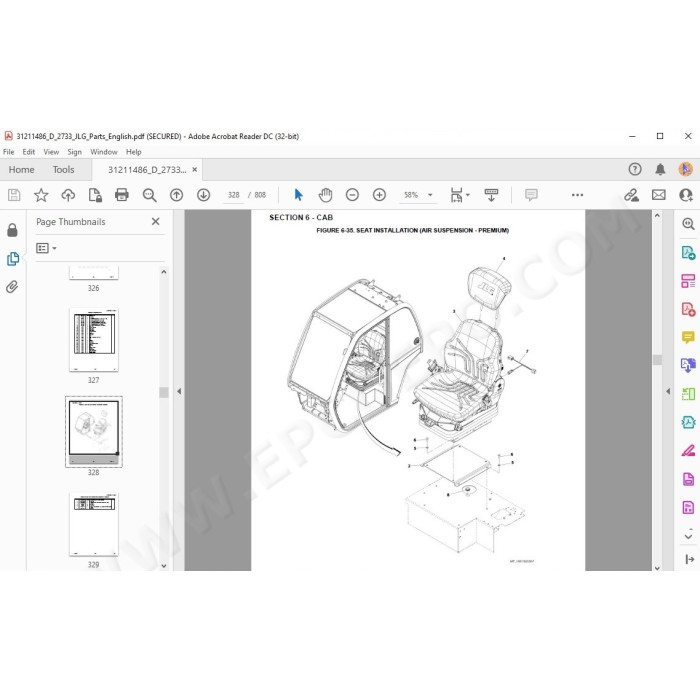
Task: Open thumbnail options dropdown menu
Action: click(46, 248)
